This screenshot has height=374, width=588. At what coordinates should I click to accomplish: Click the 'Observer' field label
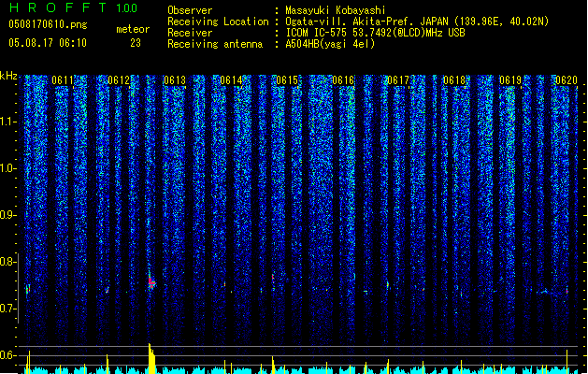pyautogui.click(x=190, y=10)
